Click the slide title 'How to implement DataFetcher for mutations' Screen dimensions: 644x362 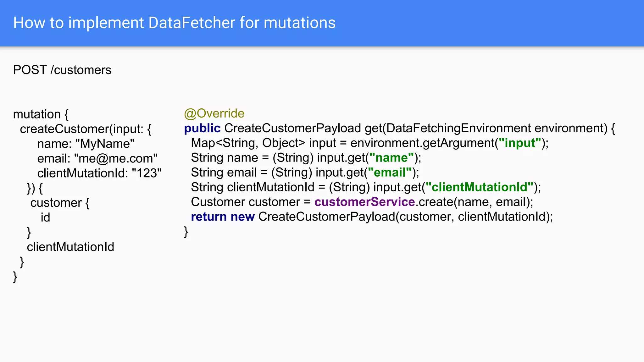175,23
